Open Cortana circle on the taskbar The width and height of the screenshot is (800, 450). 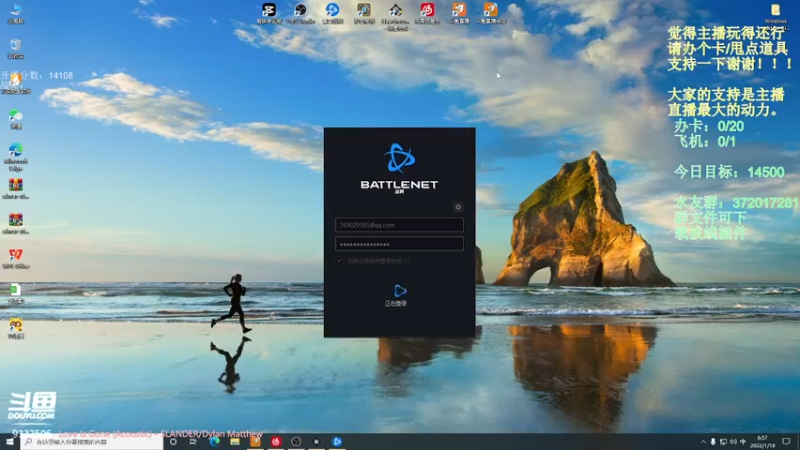coord(173,442)
